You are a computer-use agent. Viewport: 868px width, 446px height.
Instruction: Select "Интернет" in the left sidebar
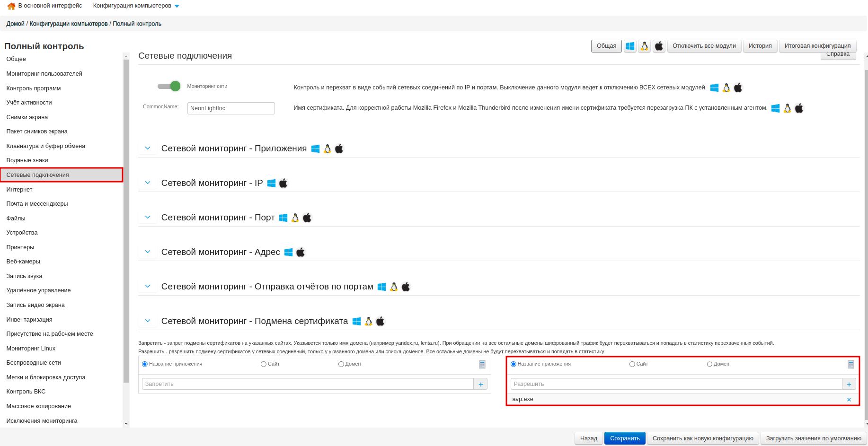coord(19,189)
